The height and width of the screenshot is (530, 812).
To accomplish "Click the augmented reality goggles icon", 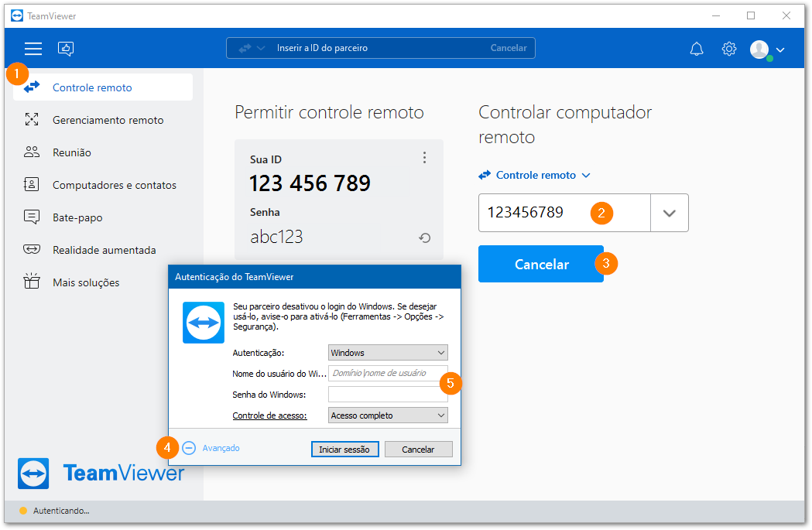I will [x=32, y=249].
